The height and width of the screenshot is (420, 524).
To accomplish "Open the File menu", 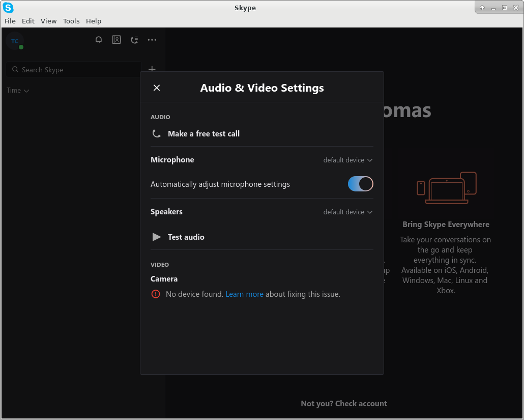I will tap(10, 21).
